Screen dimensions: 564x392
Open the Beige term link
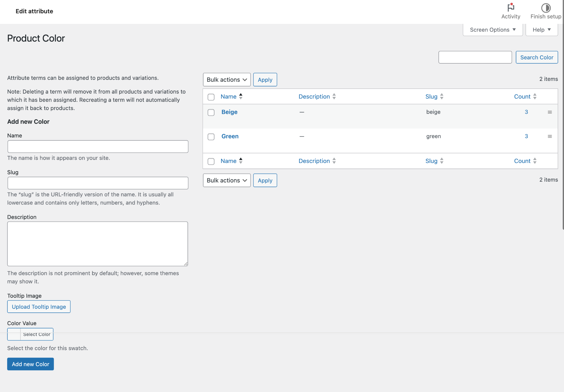pos(229,112)
